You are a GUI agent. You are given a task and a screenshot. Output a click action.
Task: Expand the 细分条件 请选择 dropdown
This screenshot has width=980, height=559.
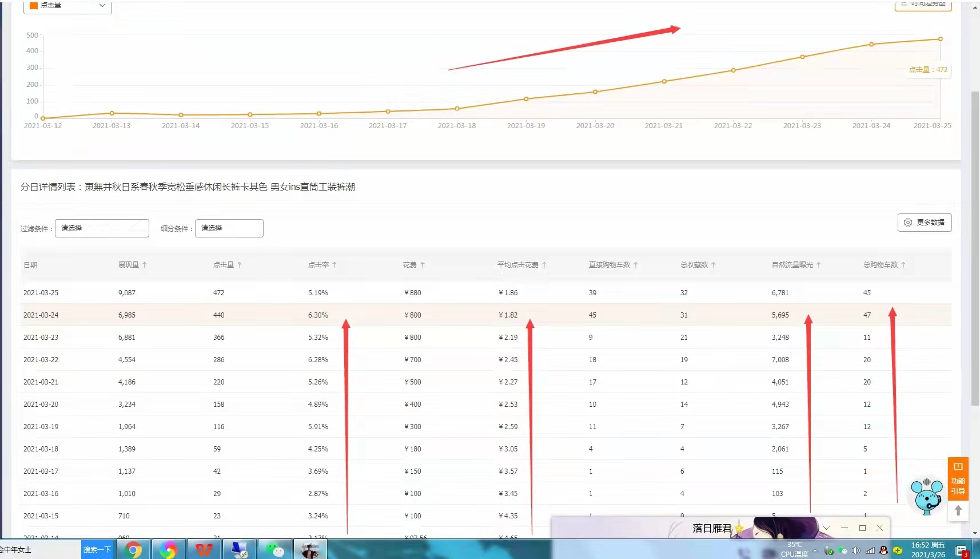pos(229,228)
